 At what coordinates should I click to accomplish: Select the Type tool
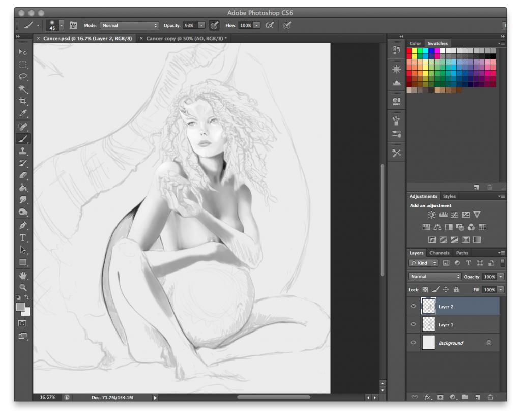23,237
